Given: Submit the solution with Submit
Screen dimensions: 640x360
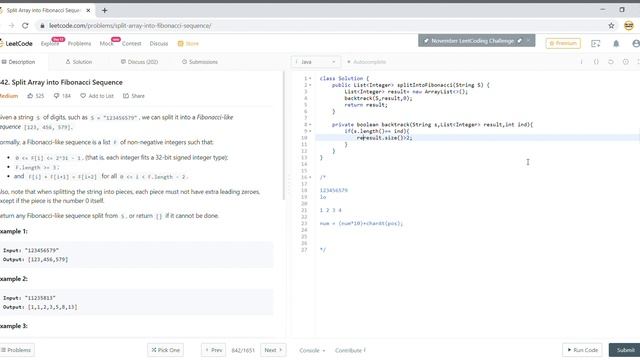Looking at the screenshot, I should point(625,350).
